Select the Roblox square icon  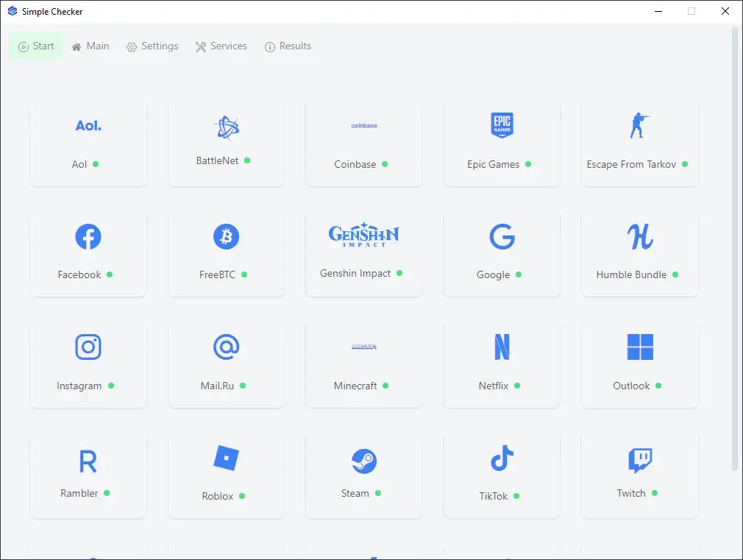(x=226, y=458)
